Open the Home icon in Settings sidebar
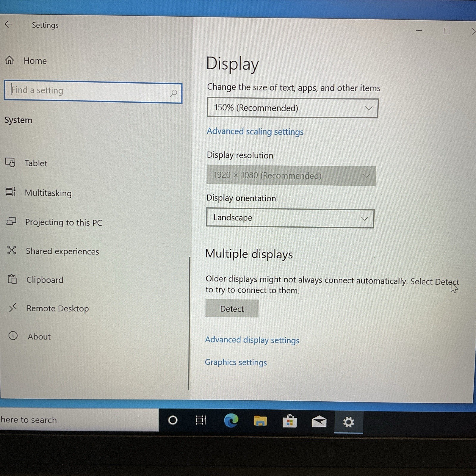The width and height of the screenshot is (476, 476). point(10,60)
